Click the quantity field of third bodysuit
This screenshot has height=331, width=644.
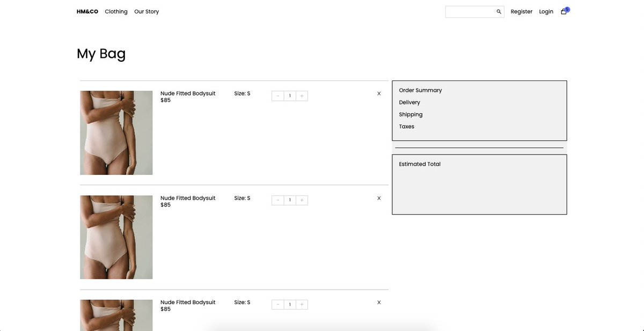[290, 305]
